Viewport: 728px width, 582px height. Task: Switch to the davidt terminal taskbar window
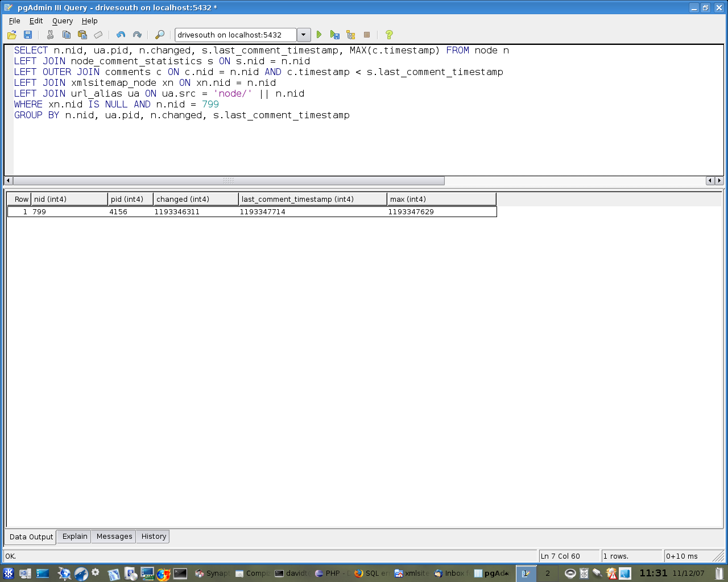click(292, 573)
